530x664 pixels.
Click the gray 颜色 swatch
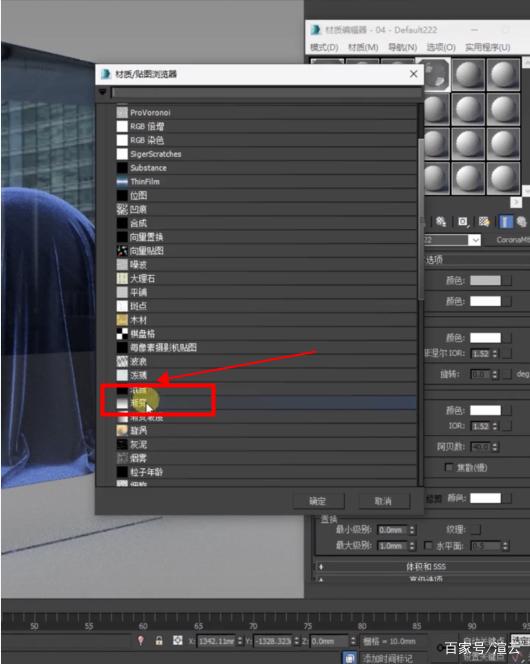485,280
